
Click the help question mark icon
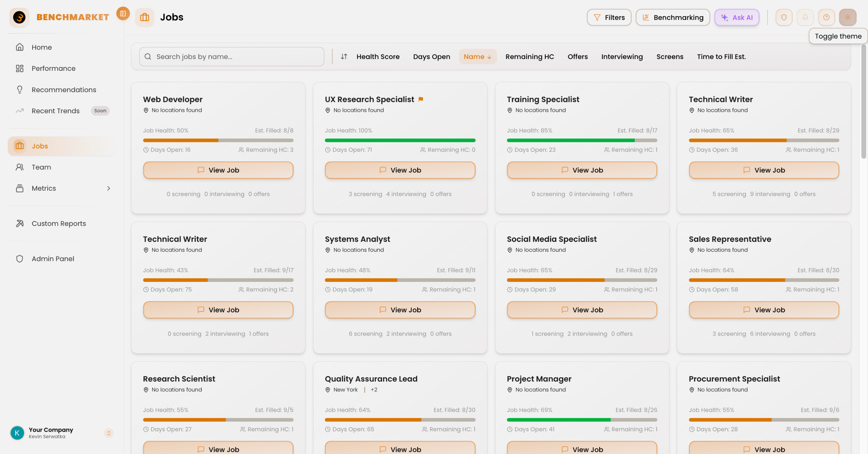pyautogui.click(x=826, y=17)
